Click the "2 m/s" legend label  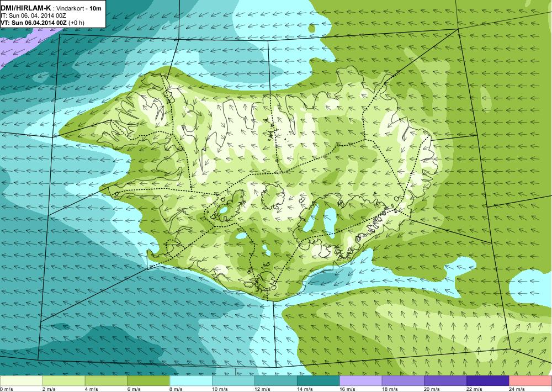(49, 389)
